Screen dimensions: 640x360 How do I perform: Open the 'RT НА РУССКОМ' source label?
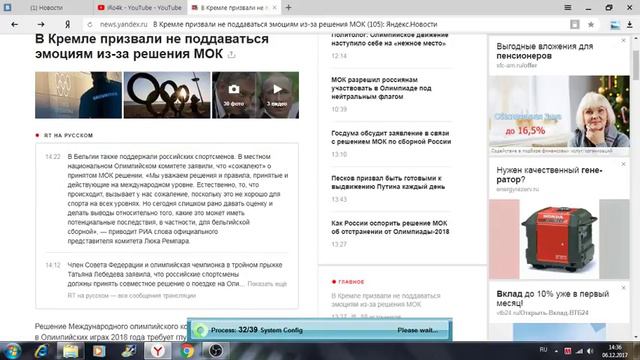[68, 135]
